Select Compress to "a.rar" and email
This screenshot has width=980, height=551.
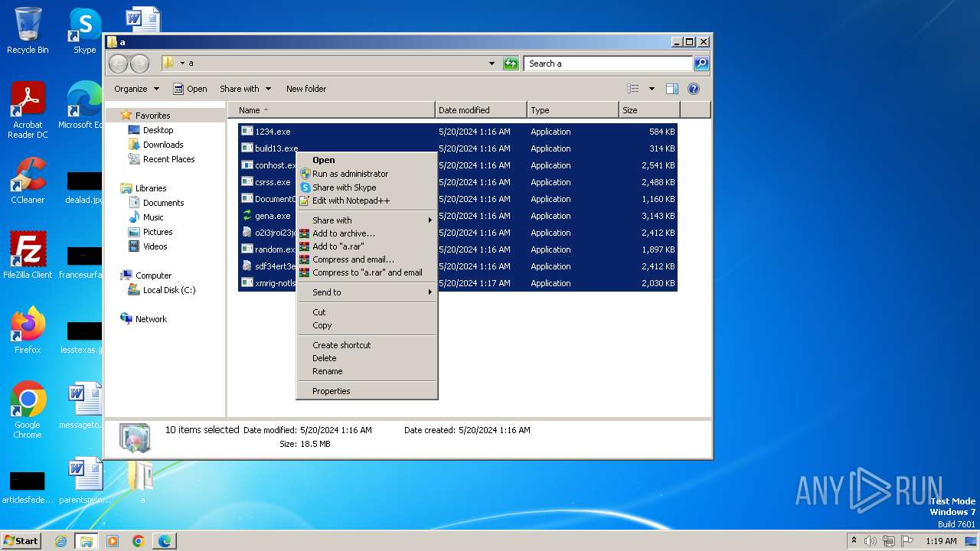367,272
